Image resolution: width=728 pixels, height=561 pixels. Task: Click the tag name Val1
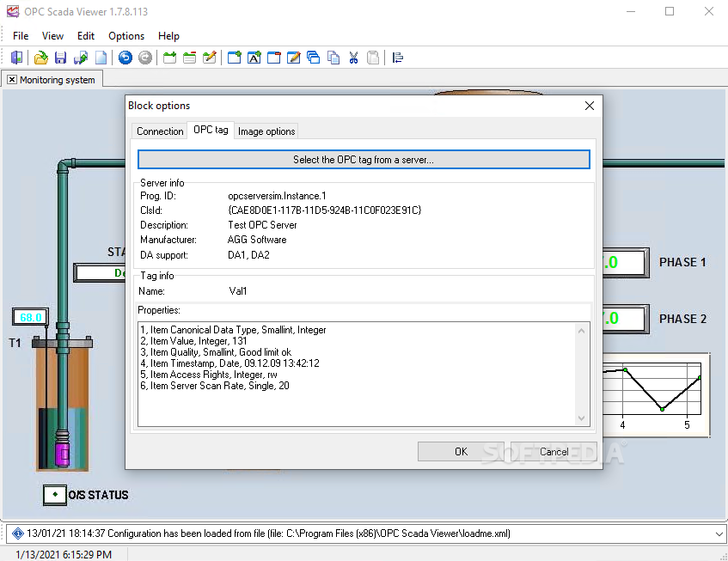238,291
